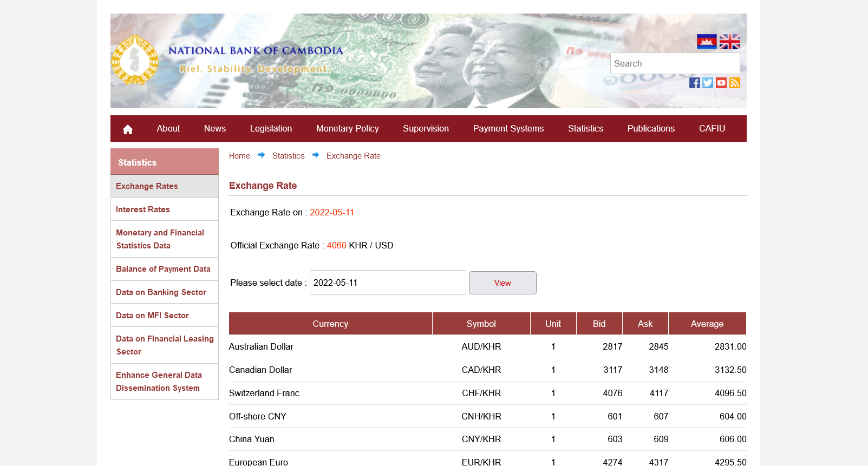Open the YouTube social icon
Image resolution: width=868 pixels, height=466 pixels.
(x=721, y=83)
